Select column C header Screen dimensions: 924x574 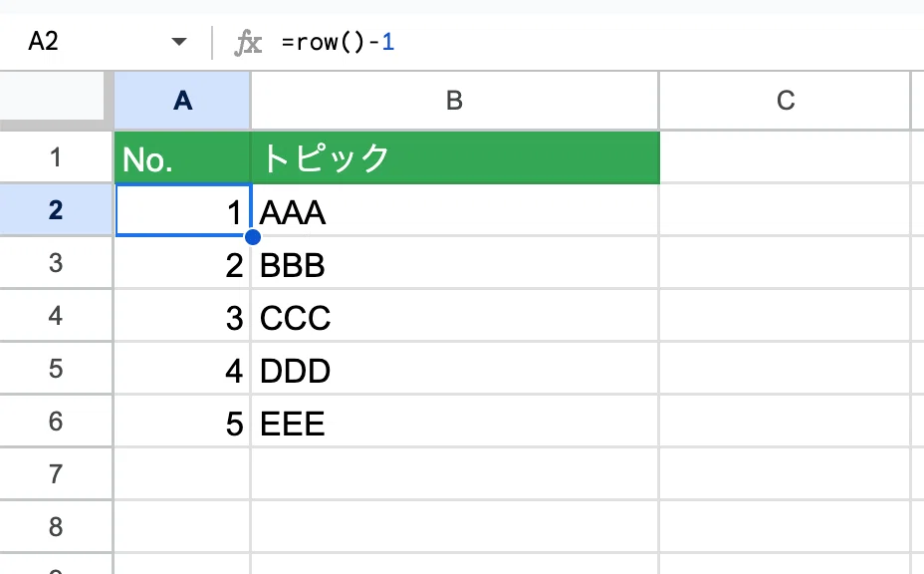pyautogui.click(x=785, y=101)
